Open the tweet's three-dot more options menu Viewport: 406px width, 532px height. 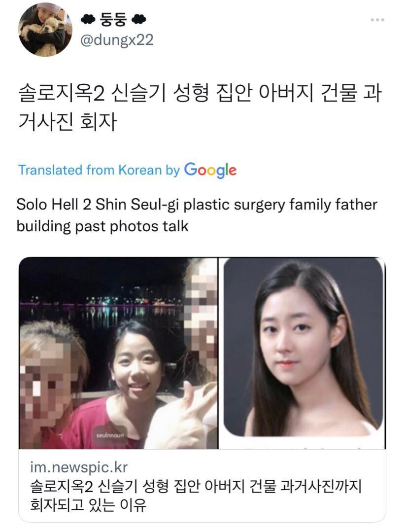(x=377, y=20)
